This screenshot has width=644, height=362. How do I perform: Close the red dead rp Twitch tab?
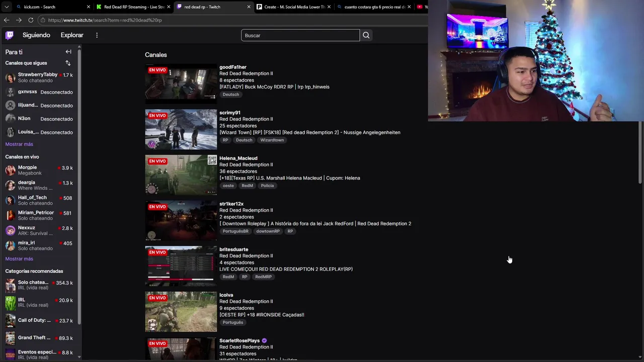(x=249, y=7)
